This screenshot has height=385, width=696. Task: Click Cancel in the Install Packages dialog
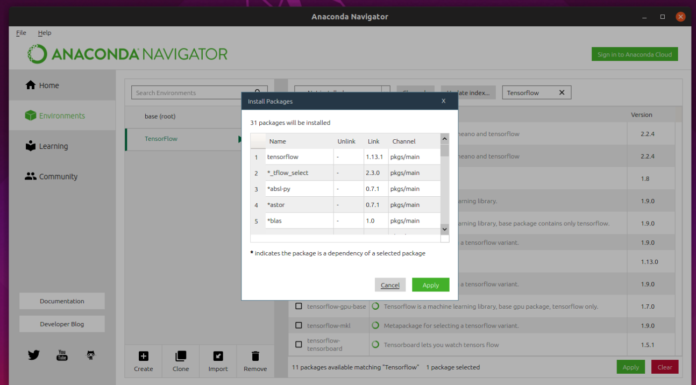click(x=390, y=285)
